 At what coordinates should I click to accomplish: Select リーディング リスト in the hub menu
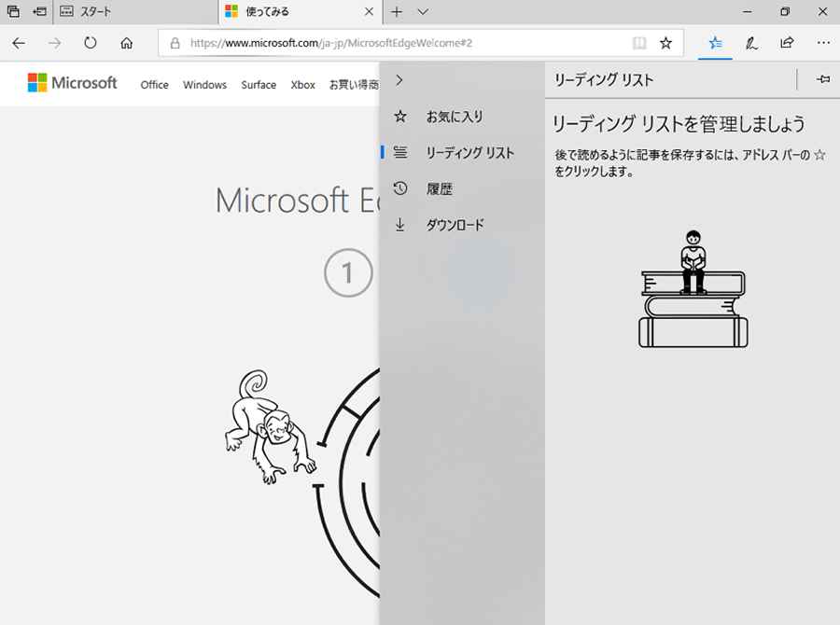tap(462, 153)
